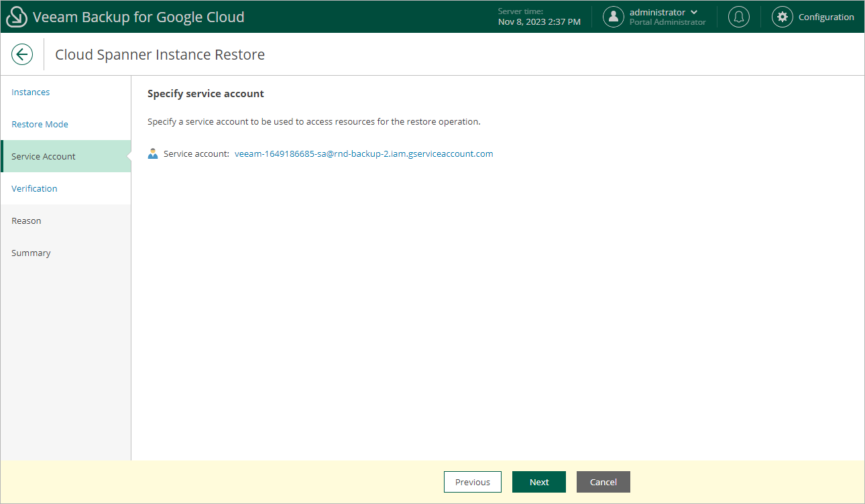Click the service account person icon
This screenshot has width=865, height=504.
153,153
